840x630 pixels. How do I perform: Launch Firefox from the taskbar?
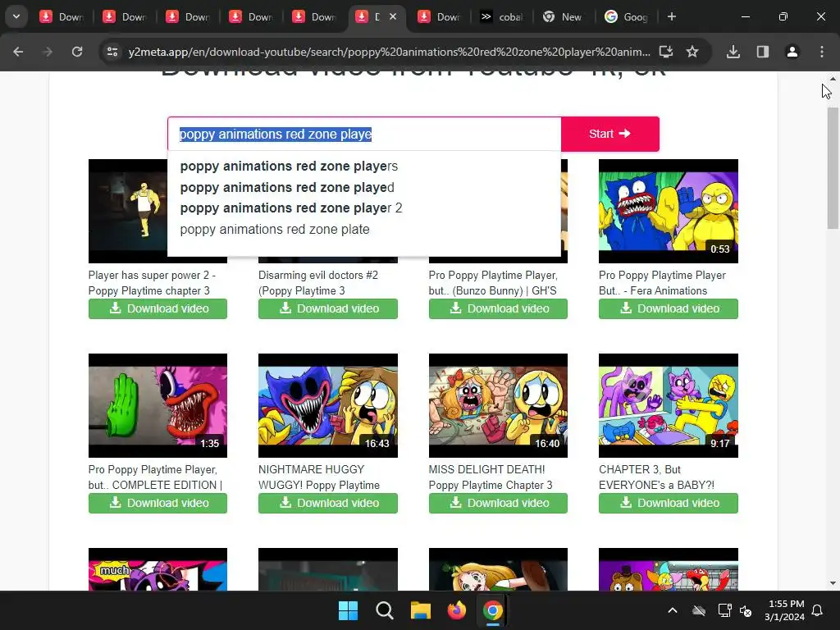[x=456, y=610]
